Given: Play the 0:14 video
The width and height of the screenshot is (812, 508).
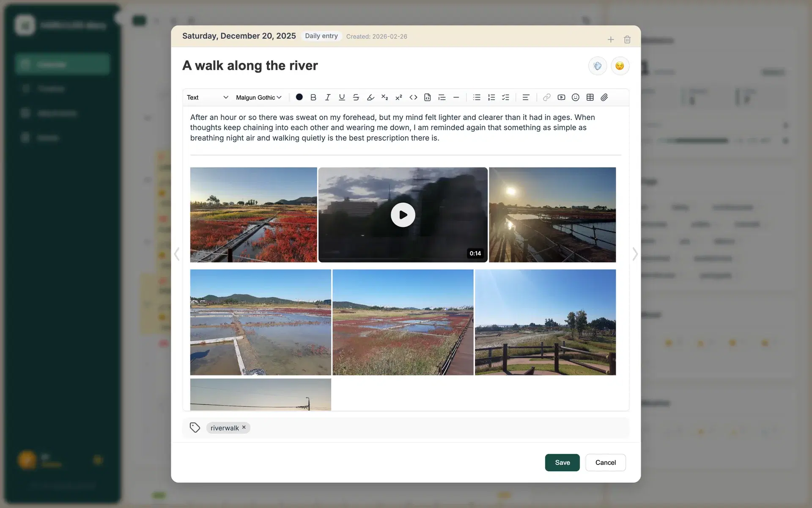Looking at the screenshot, I should (x=403, y=215).
